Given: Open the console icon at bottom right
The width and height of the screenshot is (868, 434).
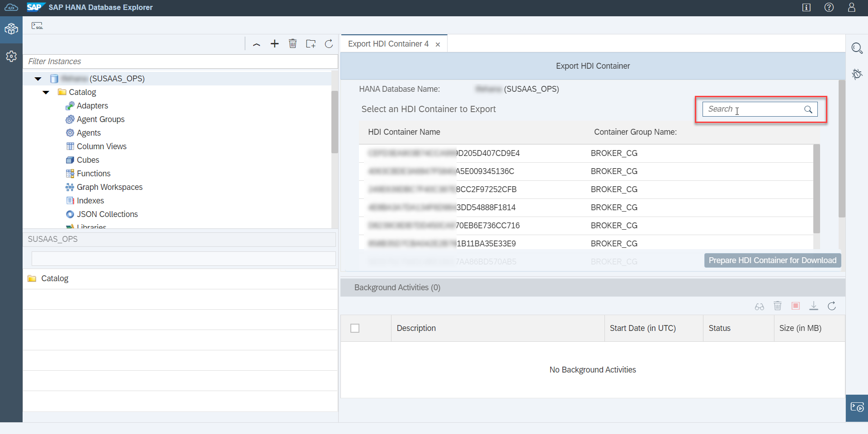Looking at the screenshot, I should 857,408.
